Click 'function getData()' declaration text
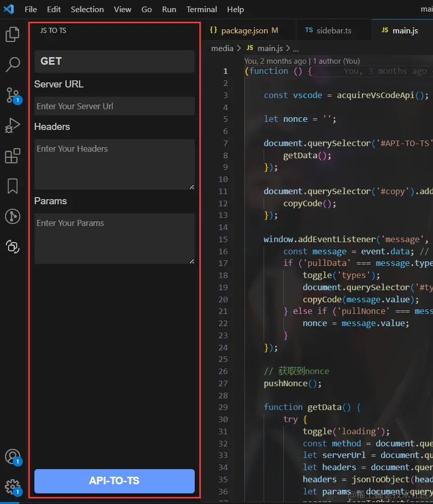The height and width of the screenshot is (504, 433). click(x=307, y=407)
